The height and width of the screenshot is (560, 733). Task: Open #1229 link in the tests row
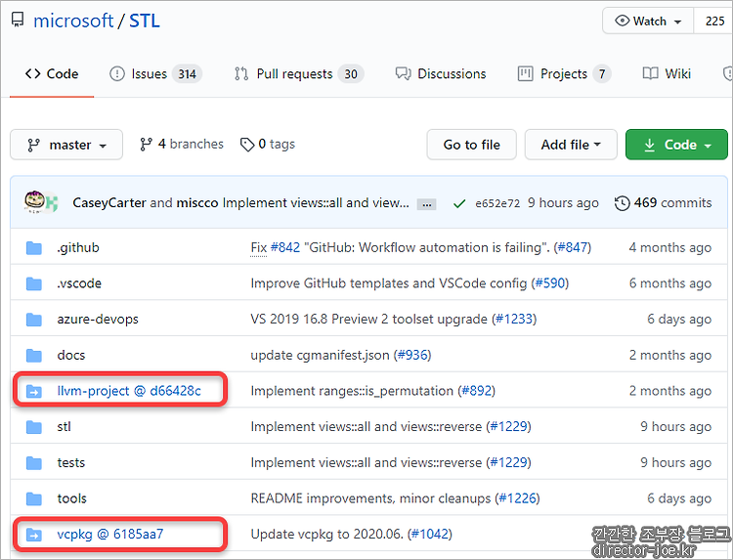click(508, 462)
